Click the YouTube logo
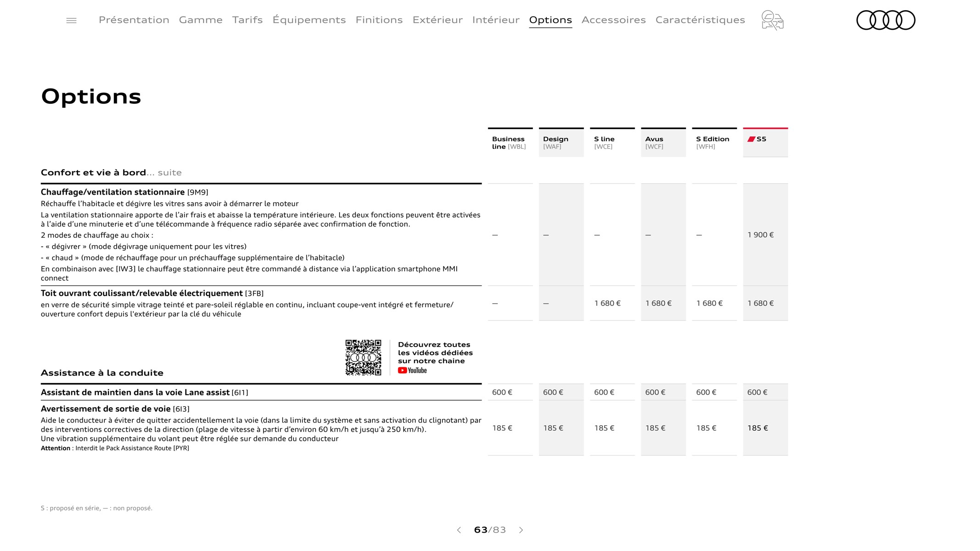The width and height of the screenshot is (980, 551). (412, 371)
